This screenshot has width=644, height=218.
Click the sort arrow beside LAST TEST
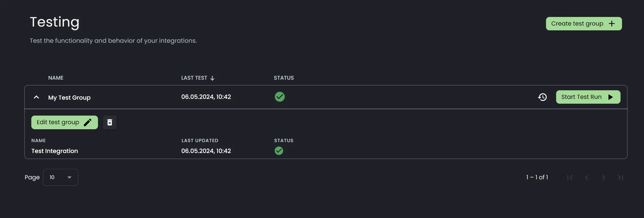point(212,78)
